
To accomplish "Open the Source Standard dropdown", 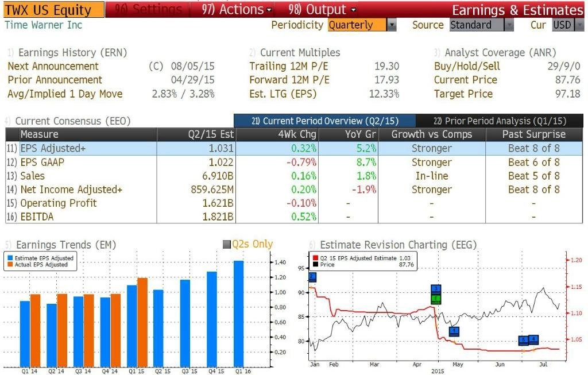I will click(477, 25).
